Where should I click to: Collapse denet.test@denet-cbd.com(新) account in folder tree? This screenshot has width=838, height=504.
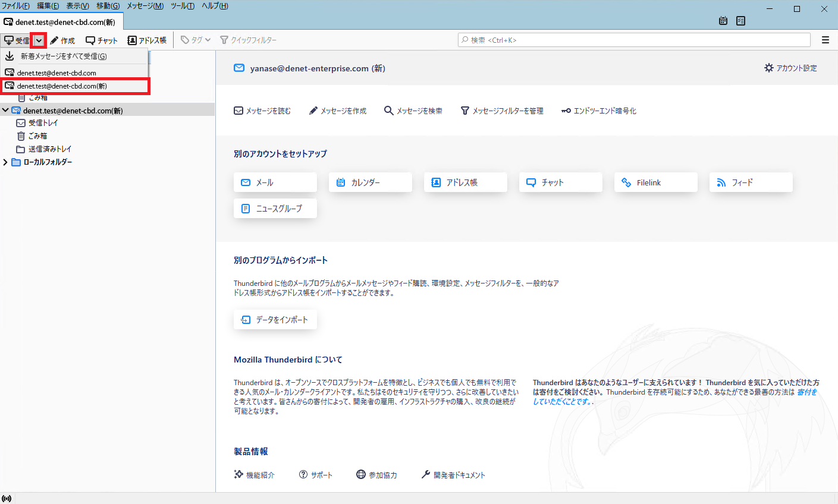5,110
